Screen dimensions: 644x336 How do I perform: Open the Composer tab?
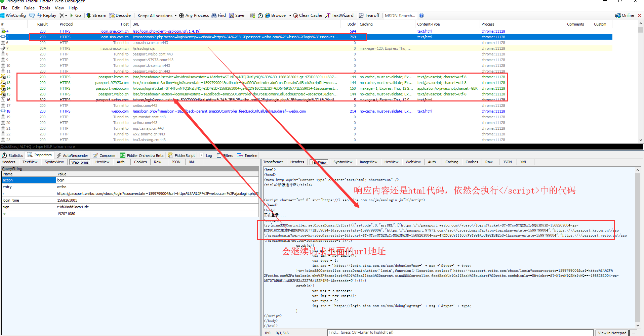(105, 155)
